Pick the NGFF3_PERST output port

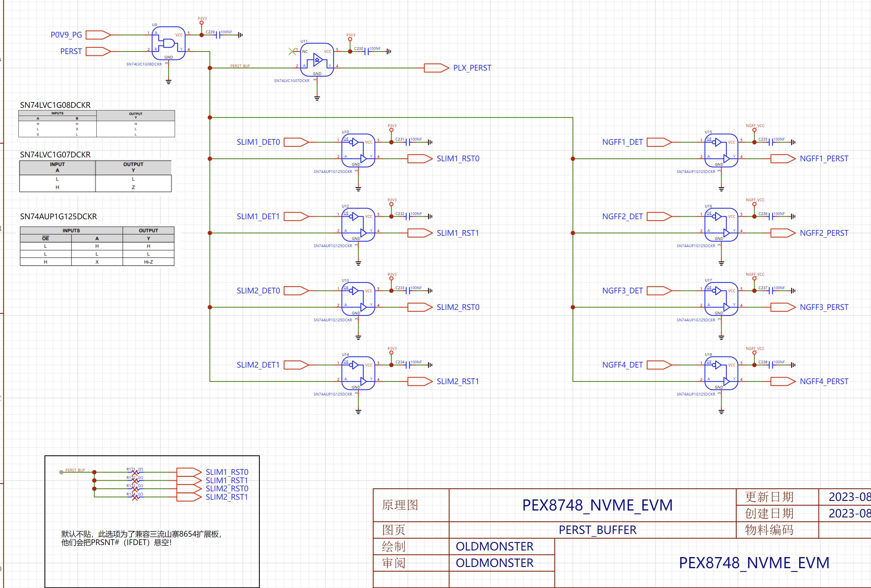783,307
